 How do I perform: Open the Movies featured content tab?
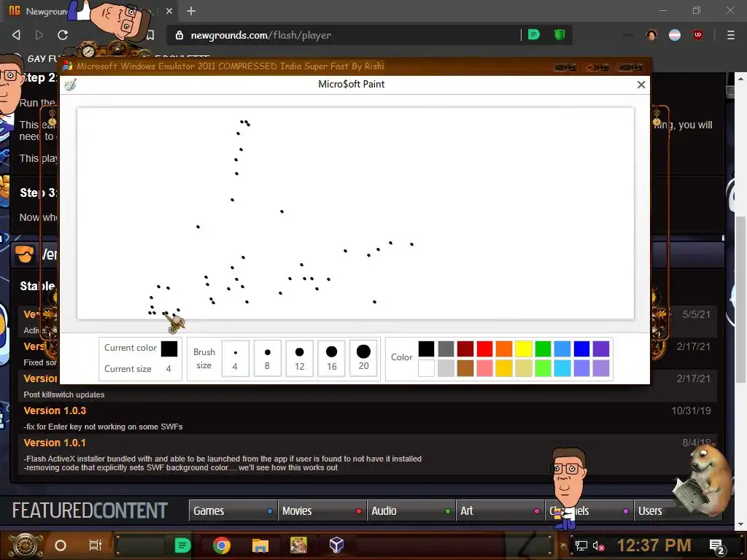(322, 510)
